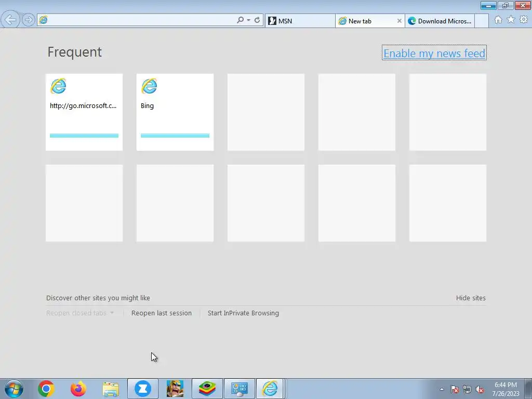Screen dimensions: 532x399
Task: Click the Frequent heading text
Action: (75, 52)
